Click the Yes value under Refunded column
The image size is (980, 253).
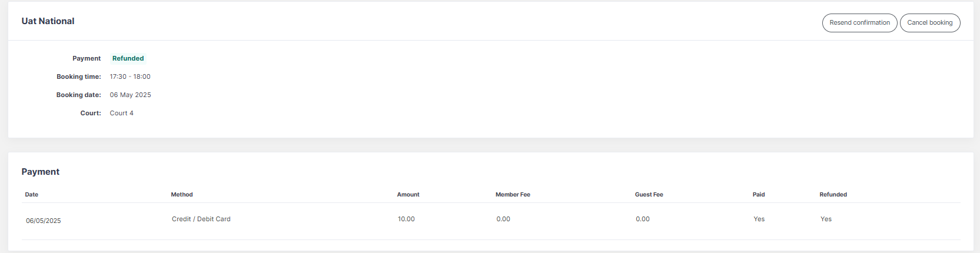[826, 219]
